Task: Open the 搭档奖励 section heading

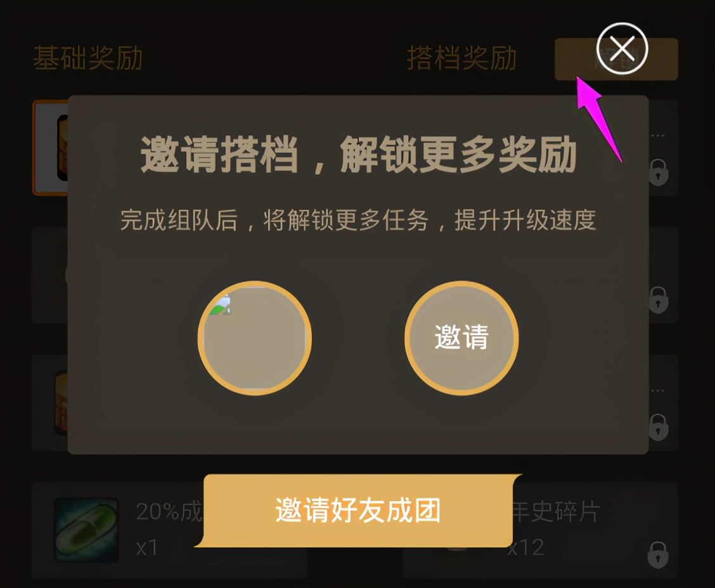Action: coord(461,58)
